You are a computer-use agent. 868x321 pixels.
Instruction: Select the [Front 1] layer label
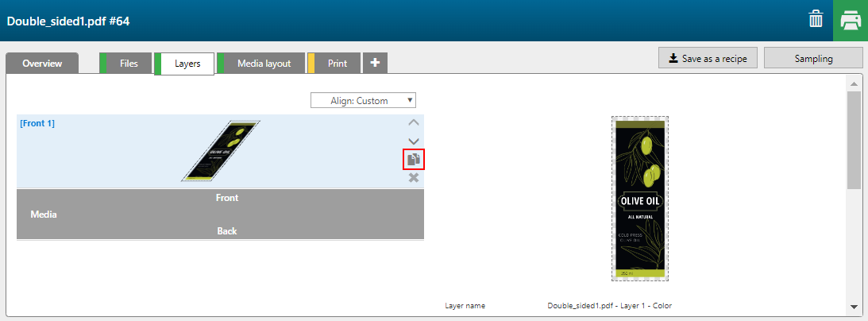point(37,123)
